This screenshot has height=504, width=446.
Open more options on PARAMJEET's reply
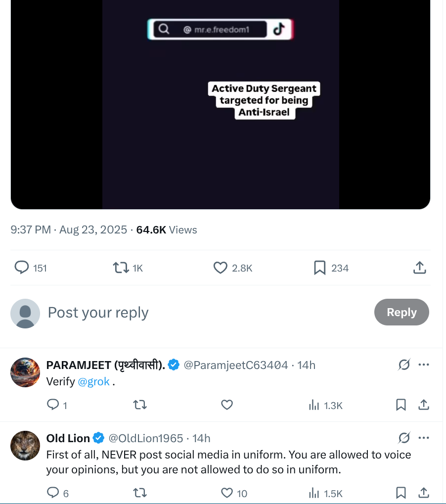pos(424,365)
